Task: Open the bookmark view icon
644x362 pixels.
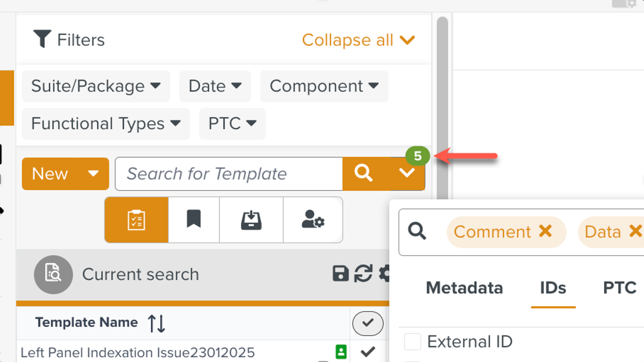Action: (193, 220)
